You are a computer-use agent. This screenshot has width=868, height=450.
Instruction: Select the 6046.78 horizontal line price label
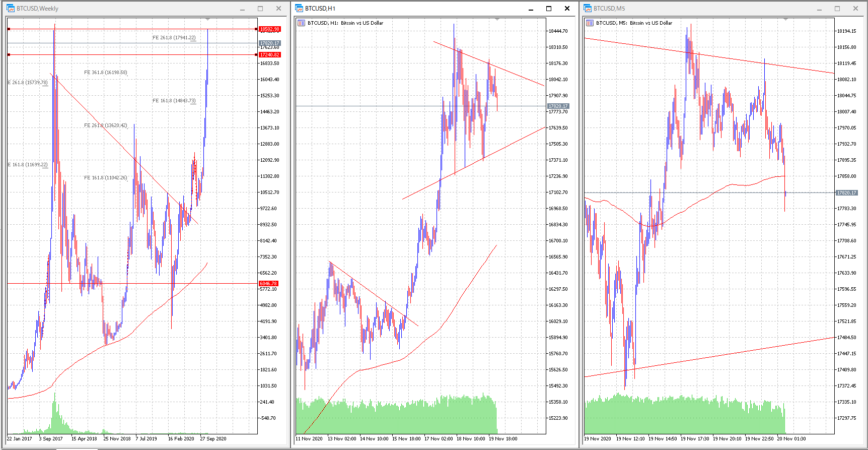click(268, 284)
